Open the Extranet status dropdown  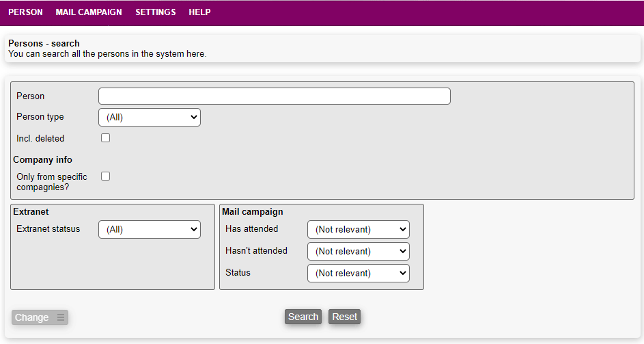click(x=150, y=229)
